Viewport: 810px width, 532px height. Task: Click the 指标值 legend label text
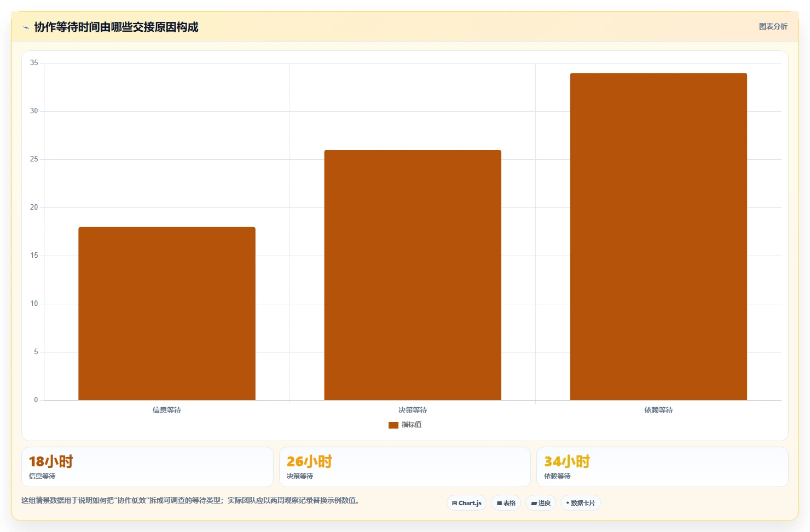click(x=412, y=425)
